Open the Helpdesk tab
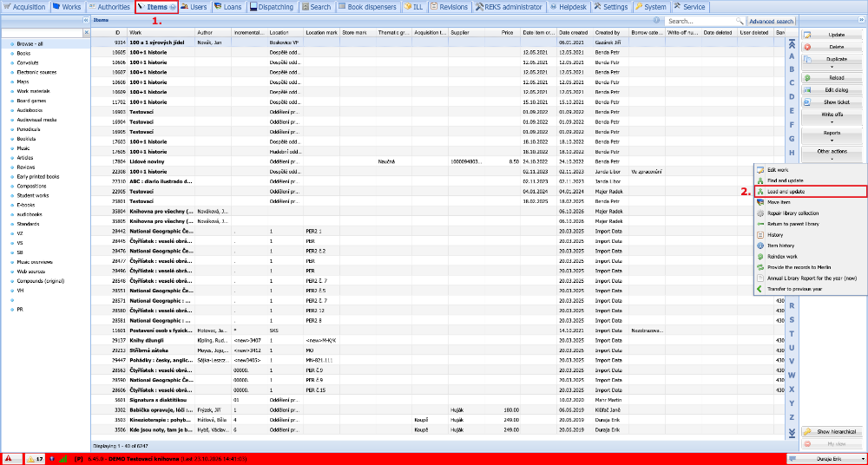This screenshot has height=465, width=868. [x=569, y=7]
